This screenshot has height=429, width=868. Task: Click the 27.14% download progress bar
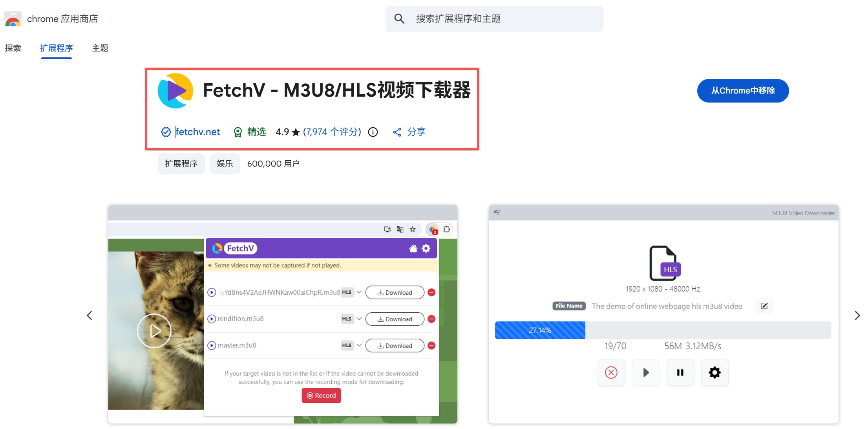coord(662,330)
